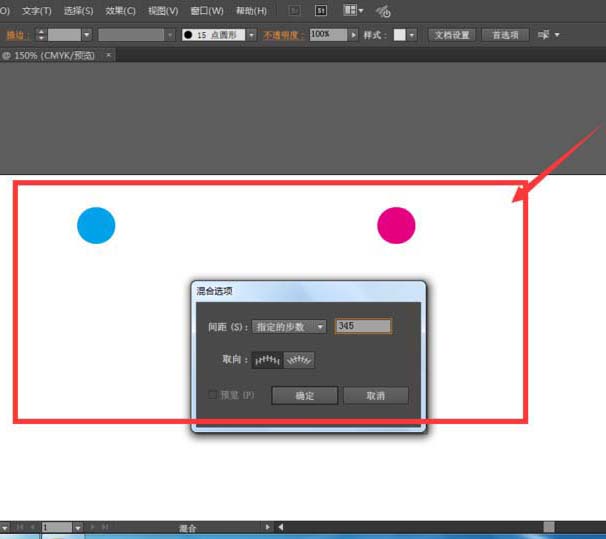Click the stroke weight value field
Viewport: 606px width, 539px height.
[x=64, y=35]
